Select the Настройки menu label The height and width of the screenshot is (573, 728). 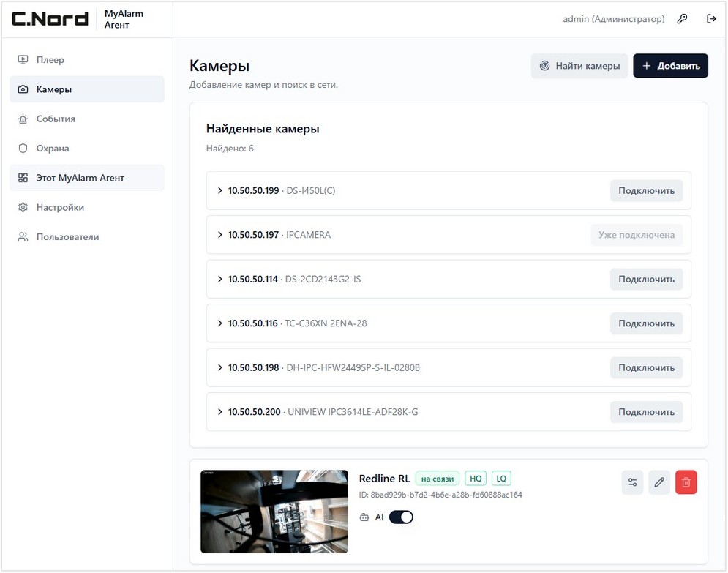click(60, 208)
